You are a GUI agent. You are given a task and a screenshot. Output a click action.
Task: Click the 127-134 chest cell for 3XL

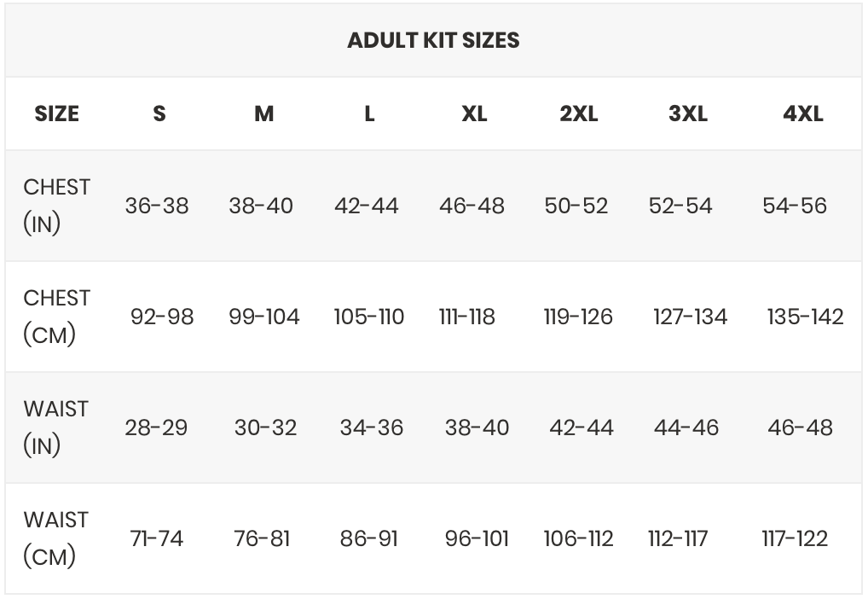(x=690, y=317)
